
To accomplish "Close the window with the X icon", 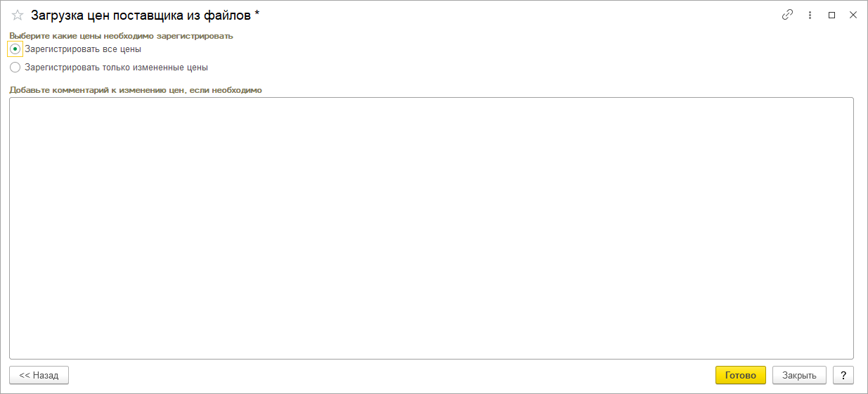I will (853, 15).
